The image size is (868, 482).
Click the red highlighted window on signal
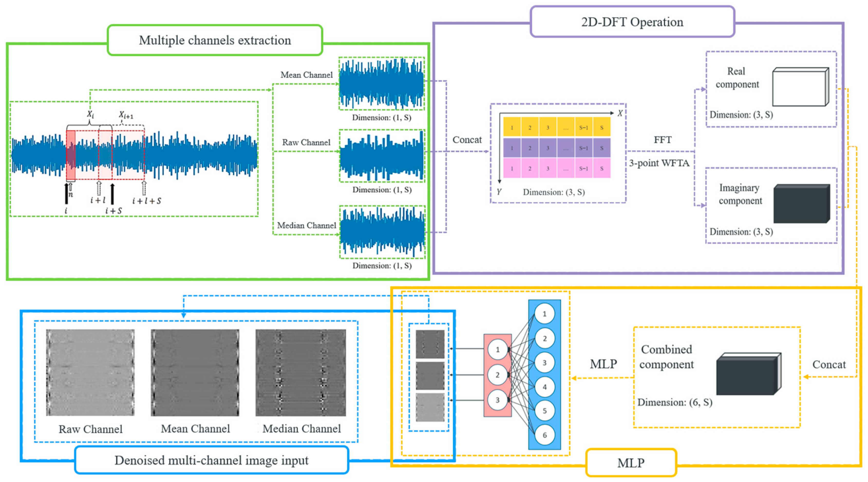click(x=71, y=155)
